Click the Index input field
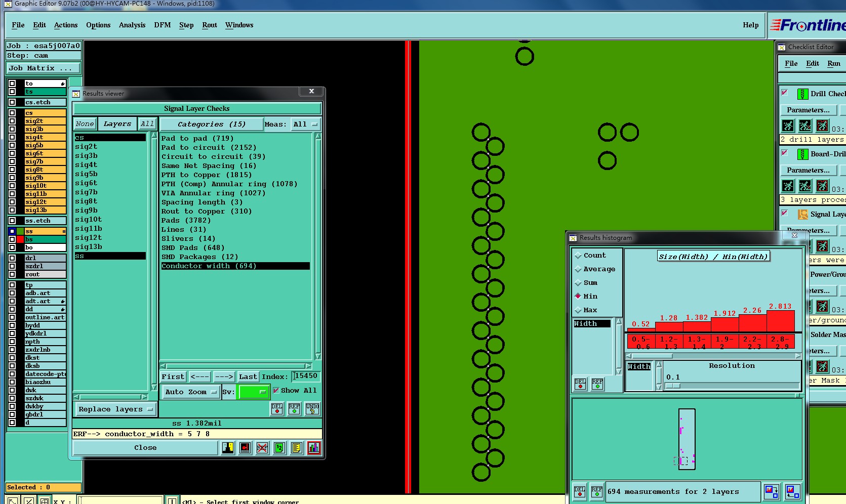846x504 pixels. (x=306, y=376)
